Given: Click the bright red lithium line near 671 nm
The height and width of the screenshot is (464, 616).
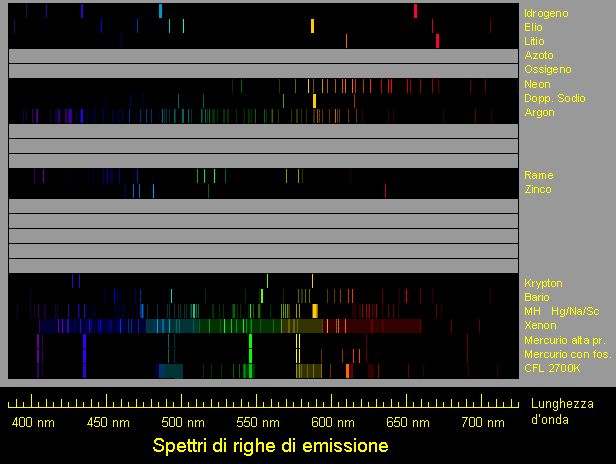Looking at the screenshot, I should 437,41.
